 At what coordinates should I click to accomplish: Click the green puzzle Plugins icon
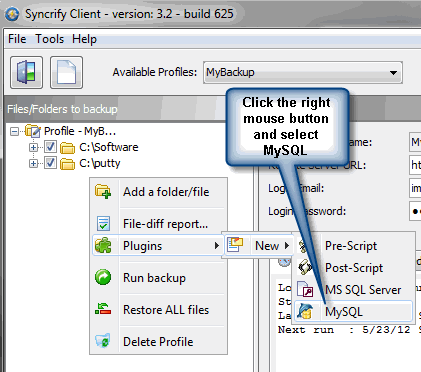pos(103,246)
